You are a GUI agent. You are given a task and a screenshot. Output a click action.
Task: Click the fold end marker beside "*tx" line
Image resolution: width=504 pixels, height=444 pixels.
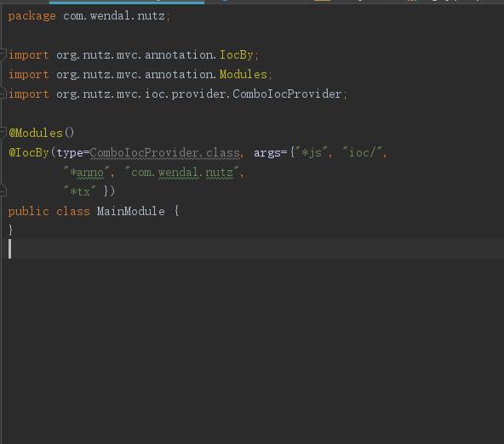pos(3,191)
